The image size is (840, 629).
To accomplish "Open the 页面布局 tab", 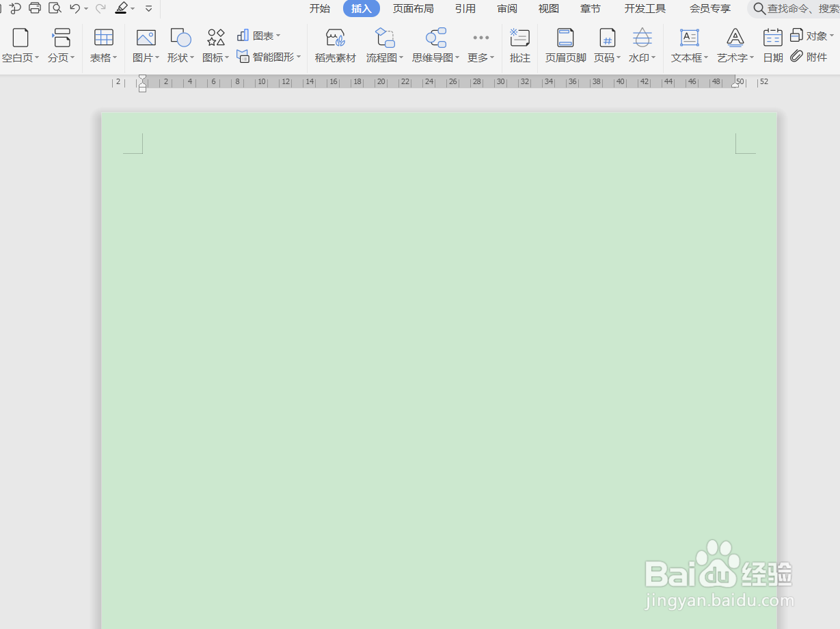I will click(x=414, y=9).
